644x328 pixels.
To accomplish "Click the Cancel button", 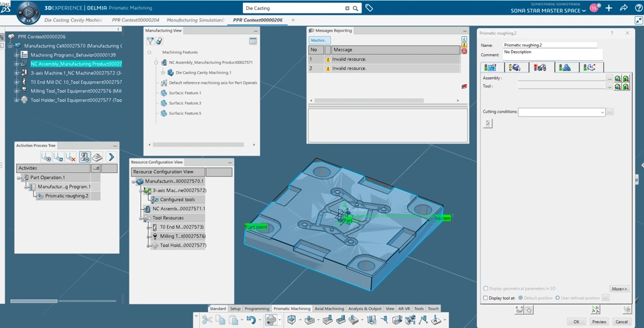I will point(621,322).
